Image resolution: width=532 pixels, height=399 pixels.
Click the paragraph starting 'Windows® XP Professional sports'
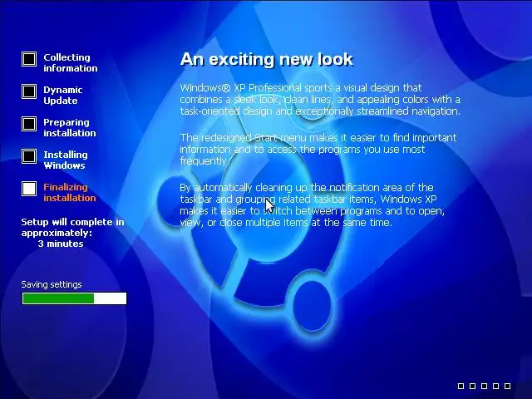pos(320,100)
